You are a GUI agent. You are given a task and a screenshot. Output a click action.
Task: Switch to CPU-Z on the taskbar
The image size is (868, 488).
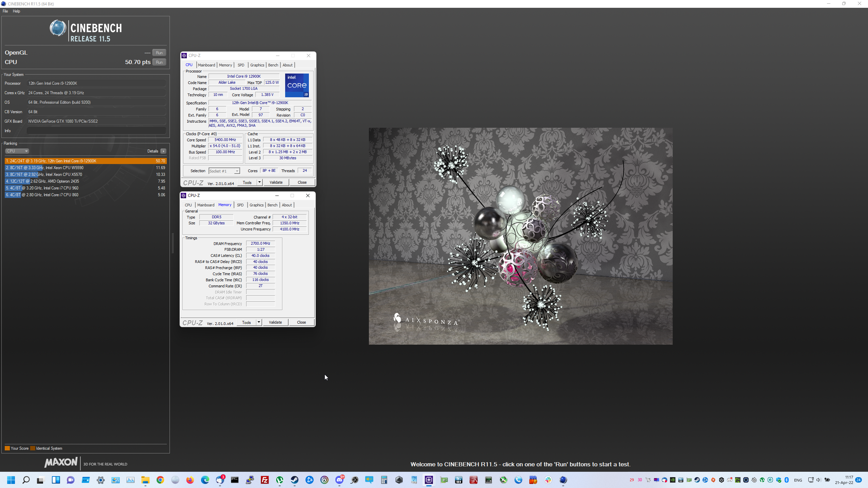[x=429, y=480]
